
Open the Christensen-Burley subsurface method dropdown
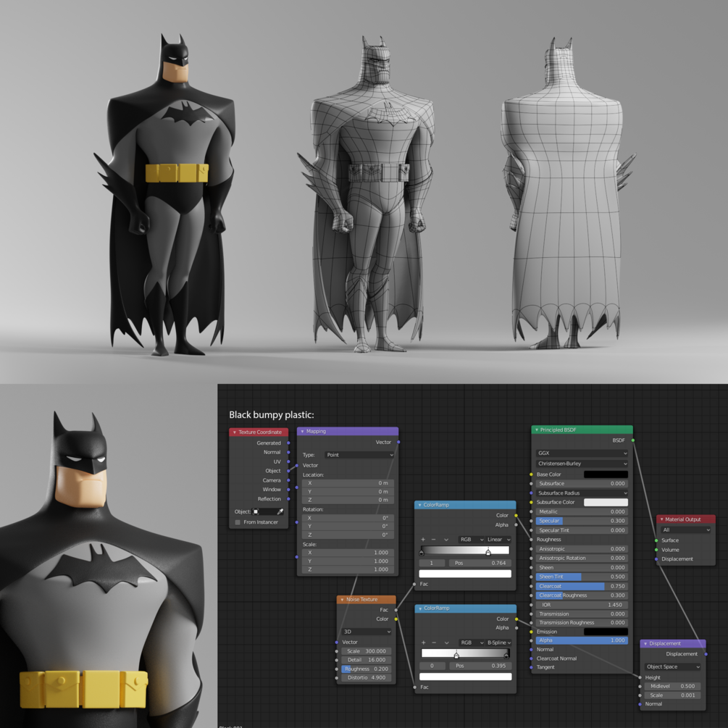[x=582, y=464]
